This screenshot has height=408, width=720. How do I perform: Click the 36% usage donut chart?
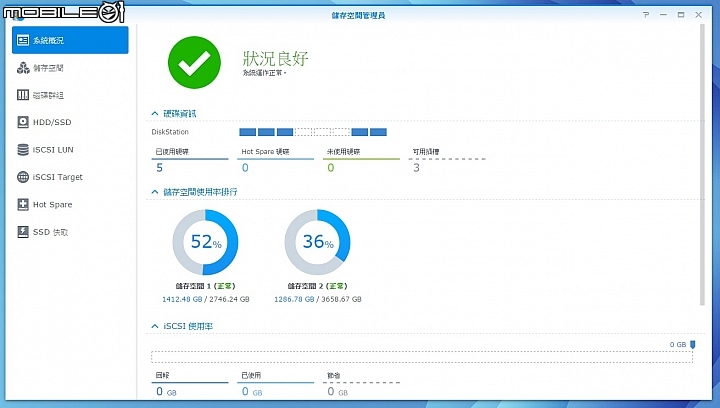click(317, 242)
